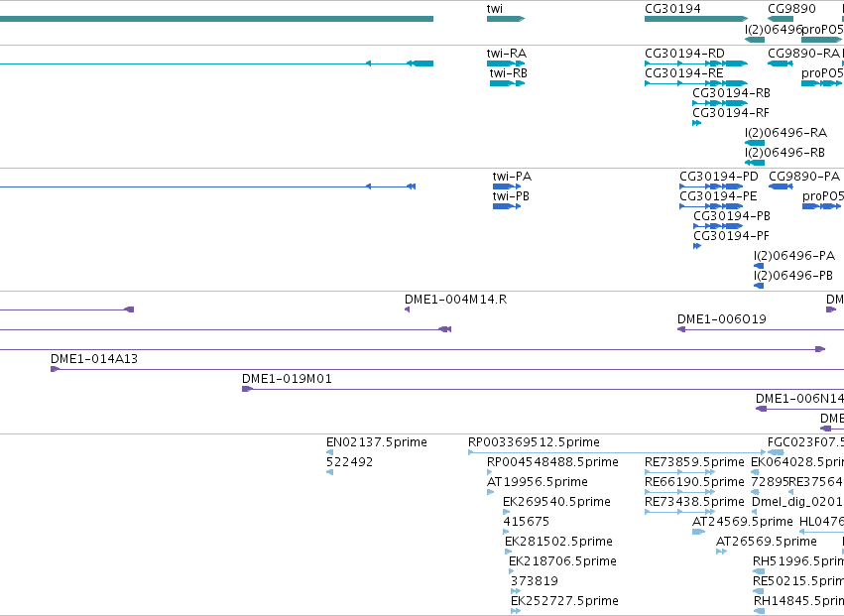Click the CG30194-PF protein label
Viewport: 844px width, 616px height.
tap(731, 236)
